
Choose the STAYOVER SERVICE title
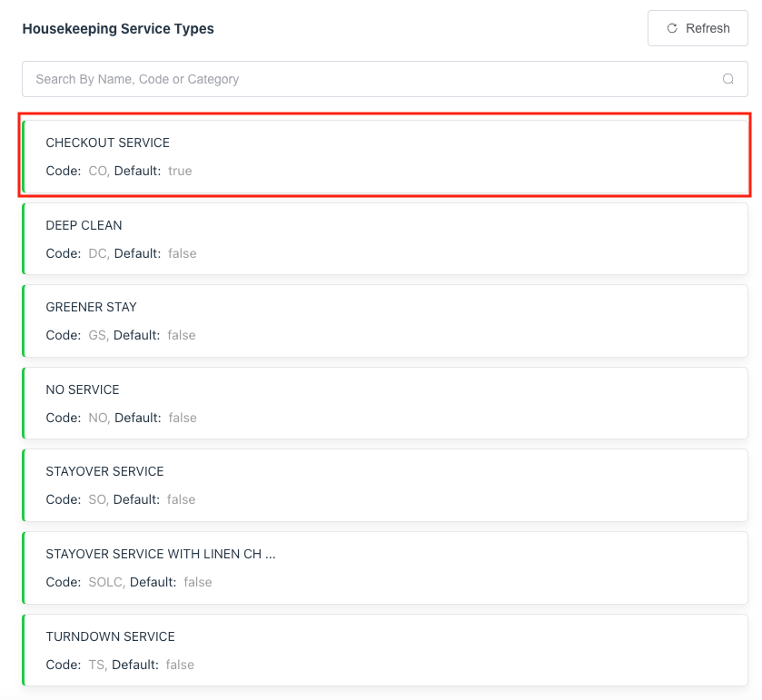[x=104, y=471]
